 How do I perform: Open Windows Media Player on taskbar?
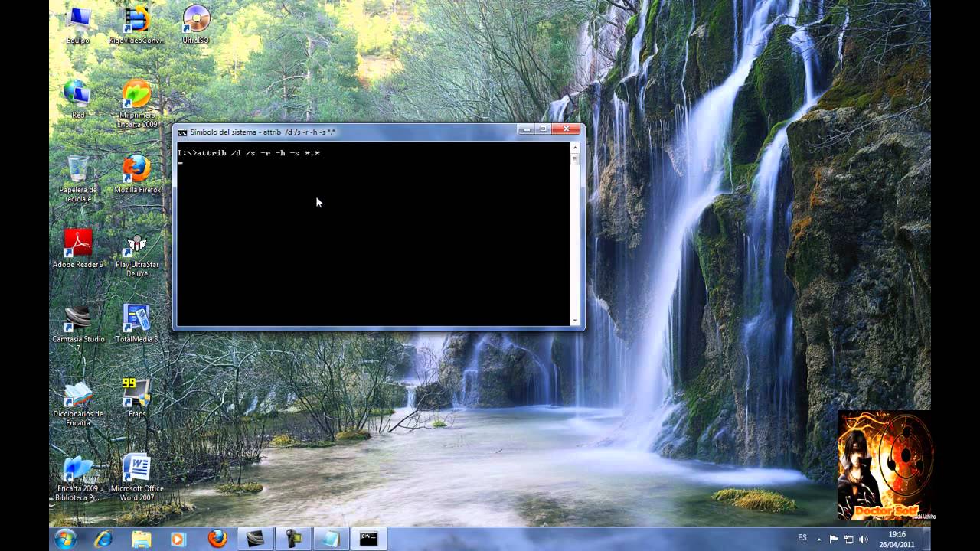[x=178, y=539]
